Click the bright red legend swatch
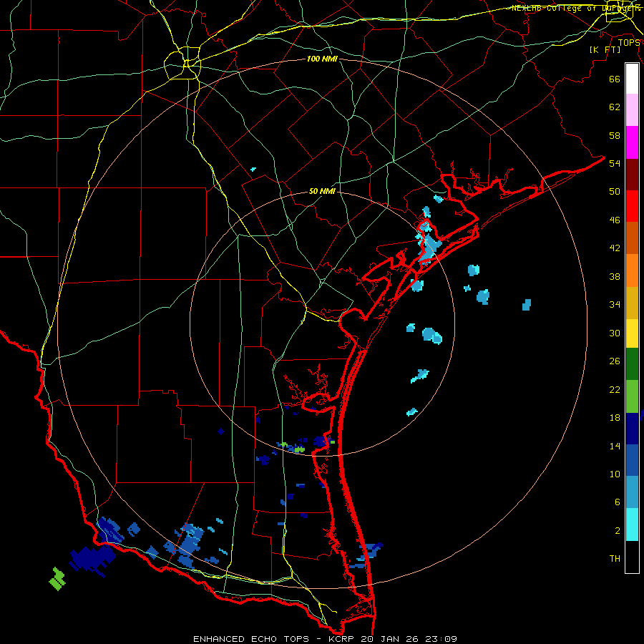 (x=632, y=207)
